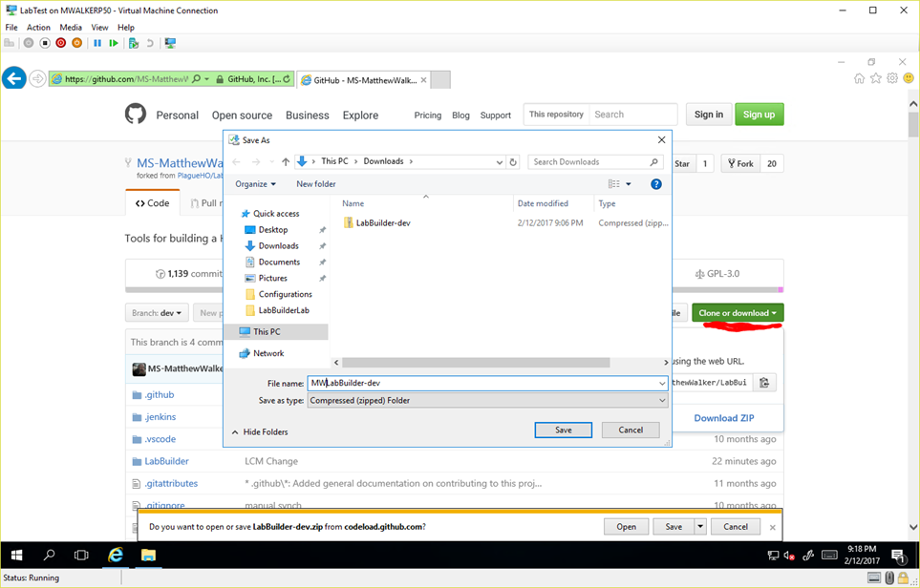Click Internet Explorer taskbar icon
Image resolution: width=920 pixels, height=588 pixels.
[x=115, y=555]
